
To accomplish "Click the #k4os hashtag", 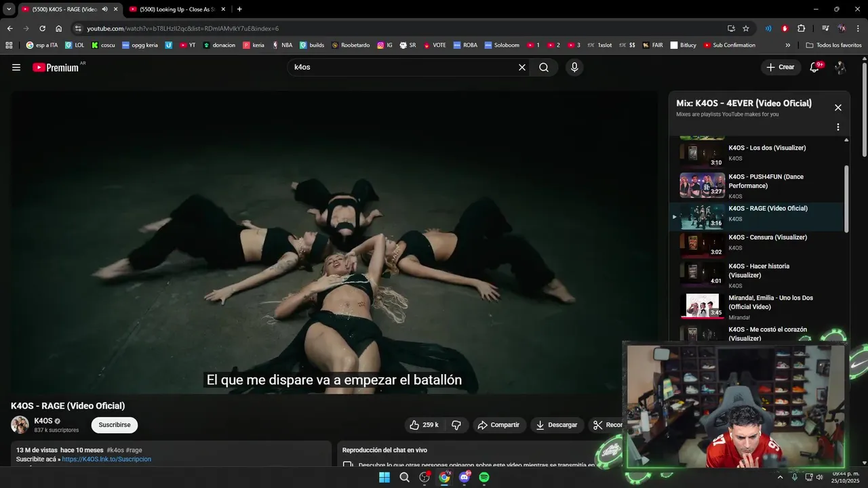I will coord(115,450).
